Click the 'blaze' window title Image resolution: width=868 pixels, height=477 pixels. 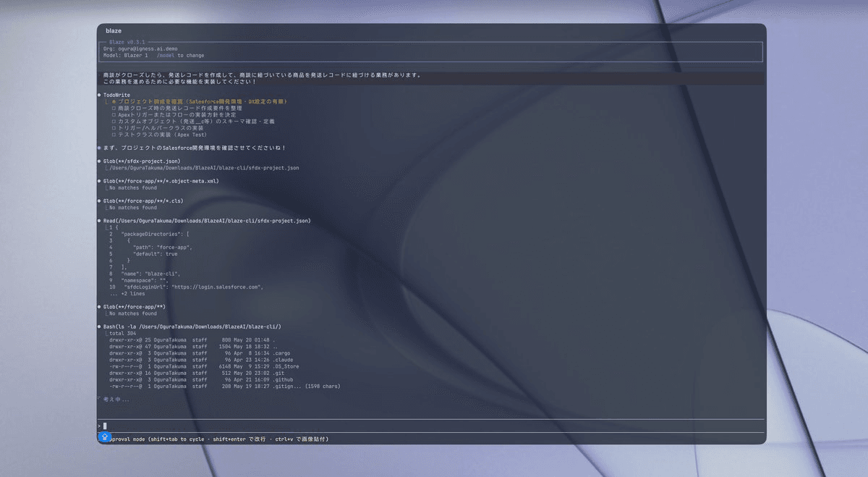tap(114, 31)
